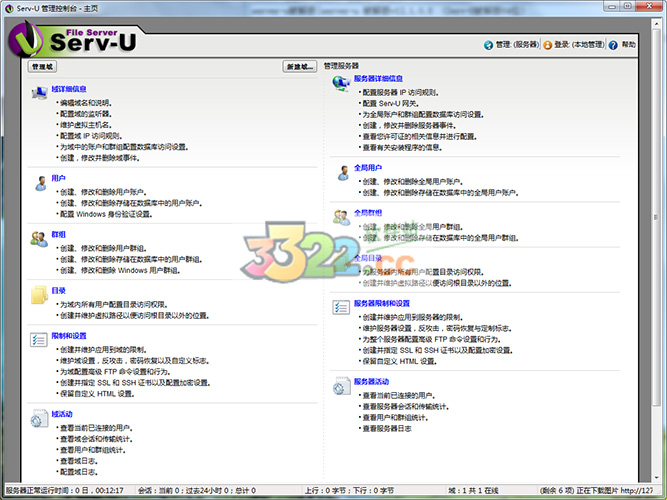Click the Limits and Settings (限制和设置) checklist icon
667x500 pixels.
tap(39, 340)
